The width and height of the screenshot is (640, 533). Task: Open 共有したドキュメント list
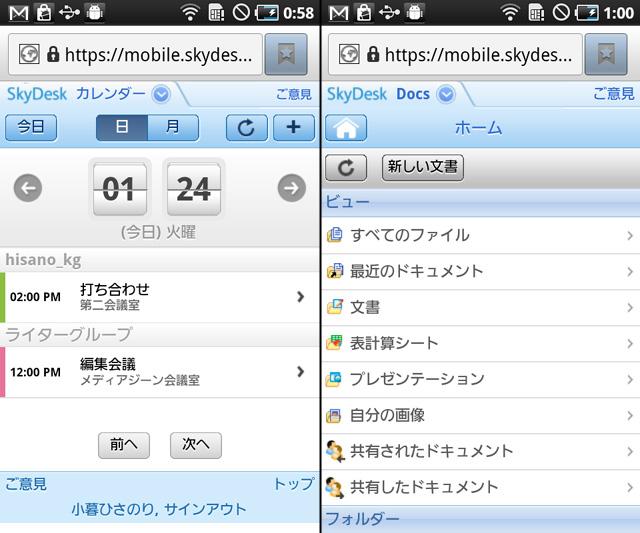[x=480, y=487]
